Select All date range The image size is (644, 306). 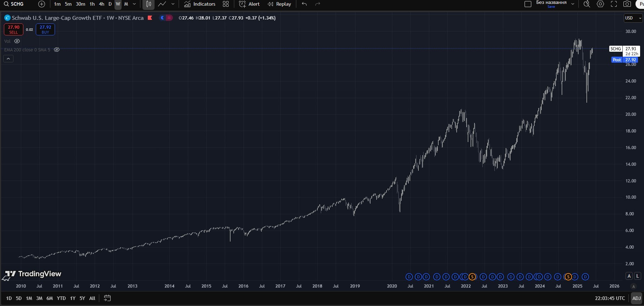[92, 298]
